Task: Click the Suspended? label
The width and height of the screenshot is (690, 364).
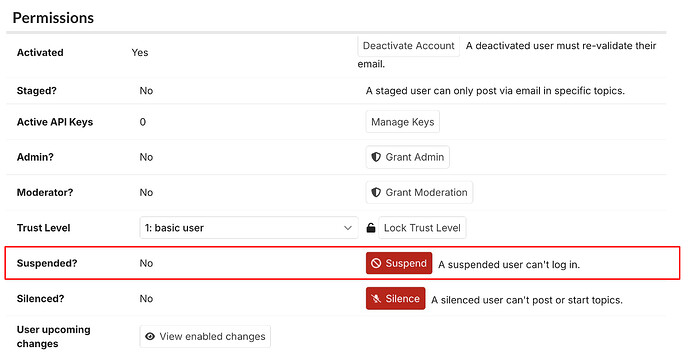Action: click(x=47, y=263)
